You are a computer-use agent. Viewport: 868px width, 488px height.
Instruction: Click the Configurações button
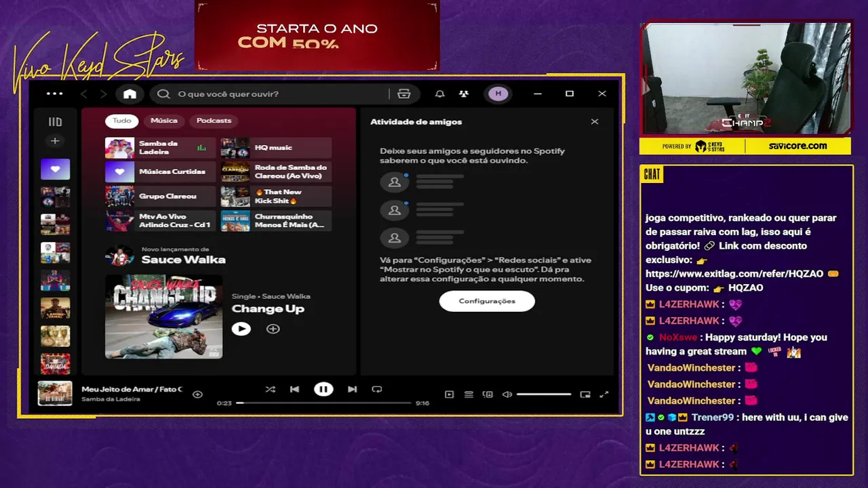coord(487,301)
